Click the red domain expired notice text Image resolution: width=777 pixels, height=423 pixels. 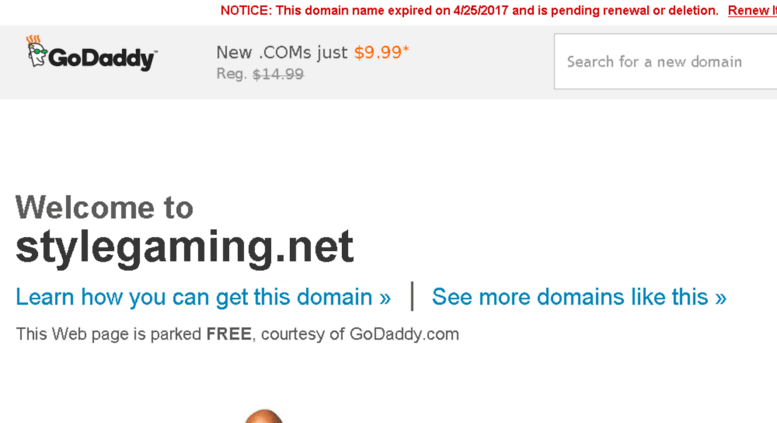click(x=469, y=10)
